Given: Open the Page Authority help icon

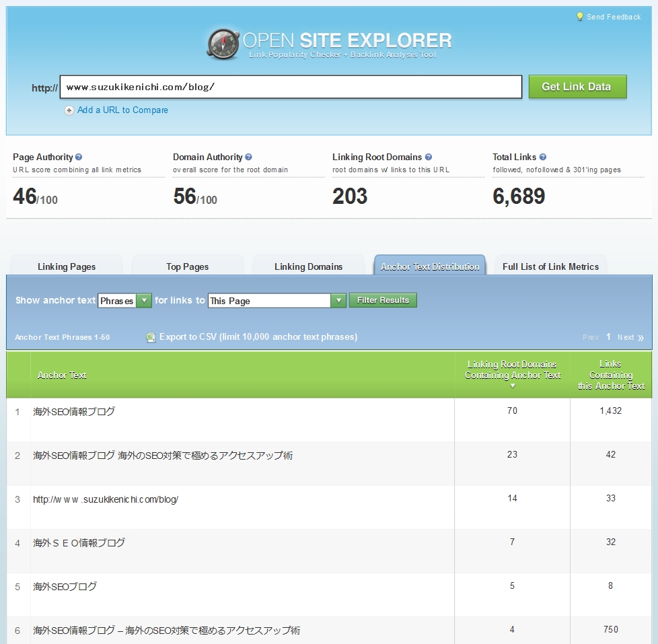Looking at the screenshot, I should [79, 157].
